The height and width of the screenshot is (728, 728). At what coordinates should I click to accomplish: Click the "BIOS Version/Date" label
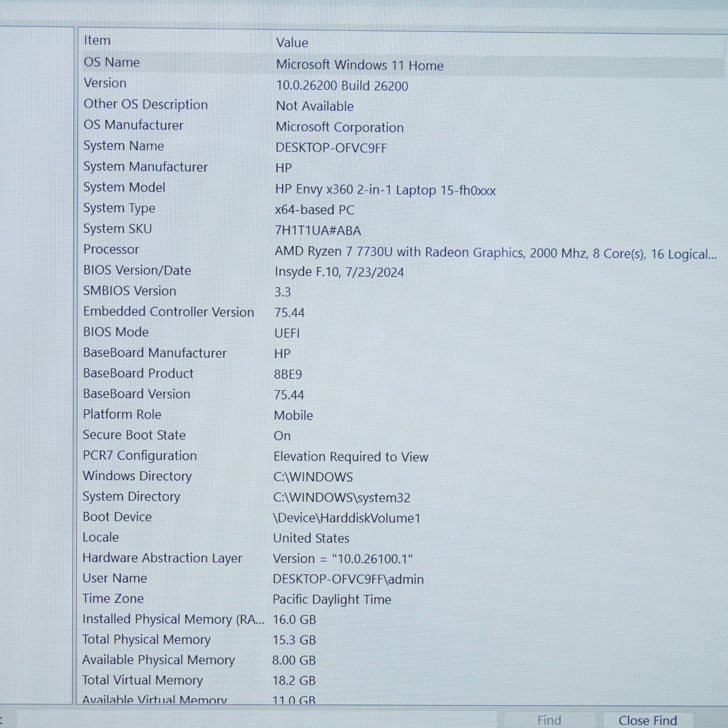[137, 270]
